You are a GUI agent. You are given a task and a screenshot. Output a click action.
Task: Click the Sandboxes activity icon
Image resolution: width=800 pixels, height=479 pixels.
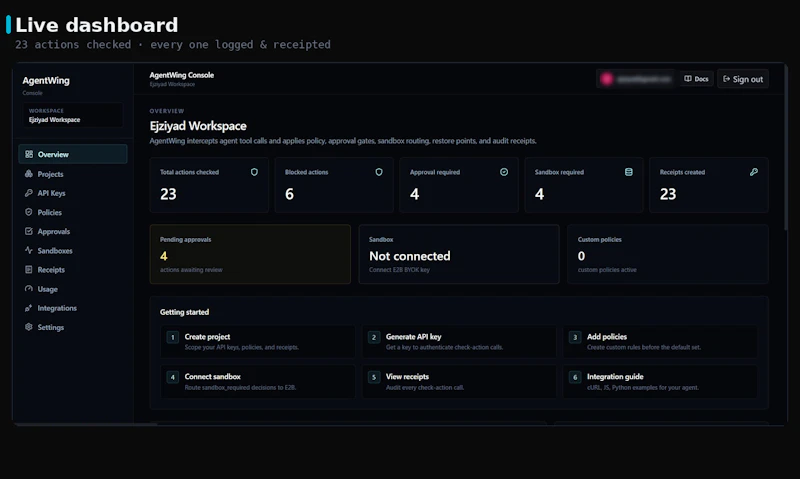(29, 250)
